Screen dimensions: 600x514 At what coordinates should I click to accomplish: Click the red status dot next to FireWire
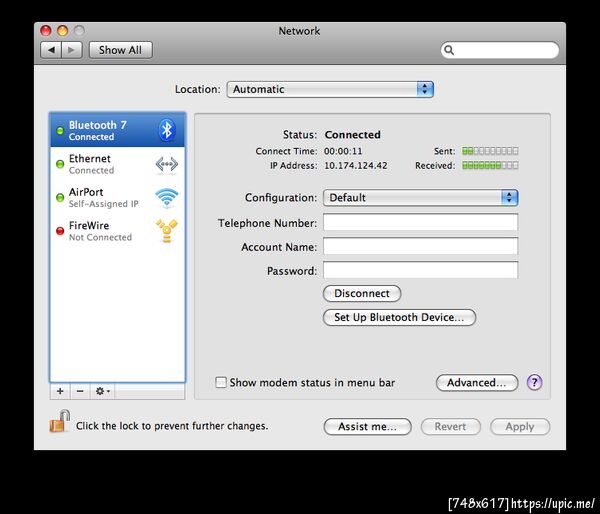[60, 231]
